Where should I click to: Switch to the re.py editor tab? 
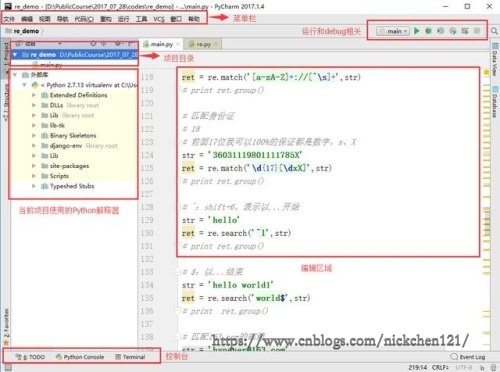(203, 44)
